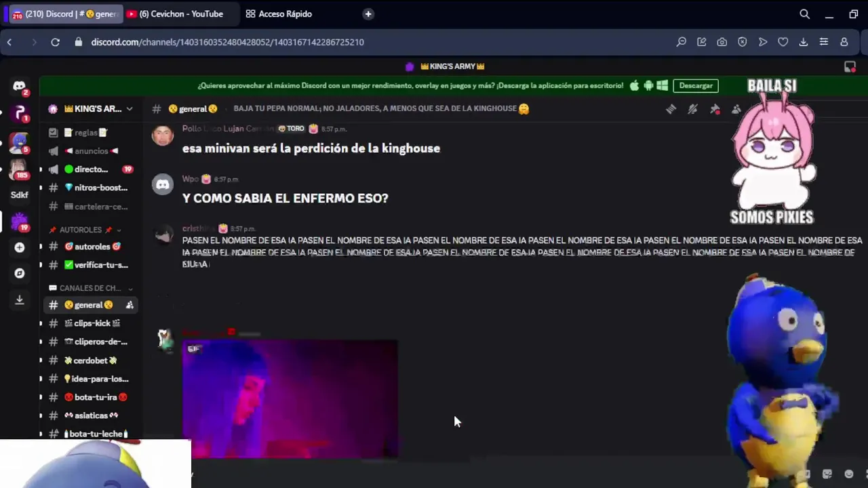Collapse the AUTOROLES category
This screenshot has width=868, height=488.
pyautogui.click(x=85, y=230)
